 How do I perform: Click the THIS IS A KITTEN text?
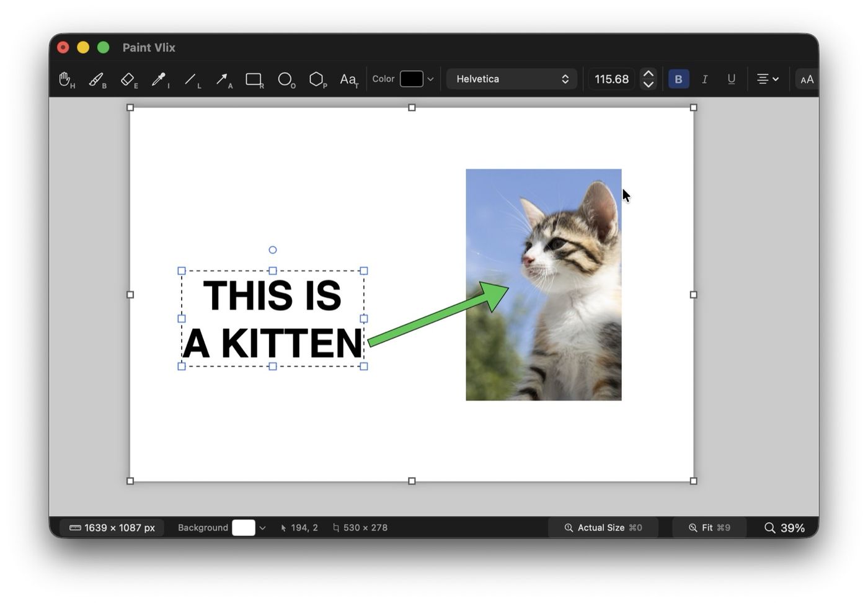click(273, 319)
